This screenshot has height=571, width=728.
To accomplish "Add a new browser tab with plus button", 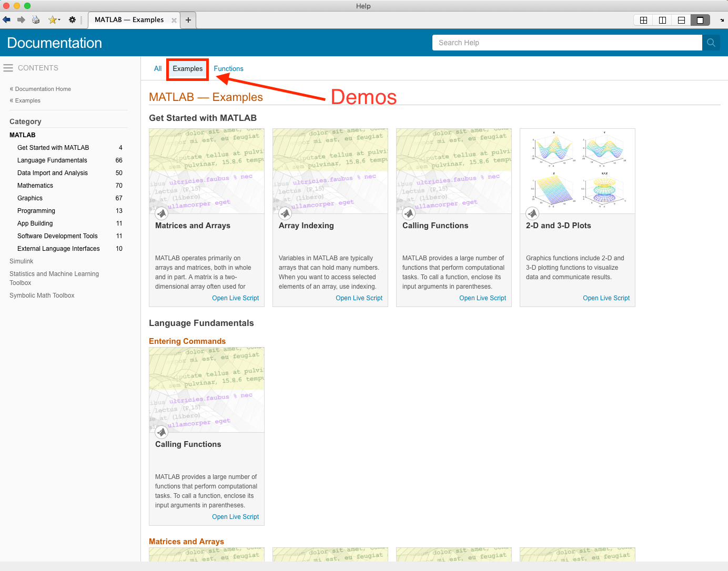I will coord(188,20).
